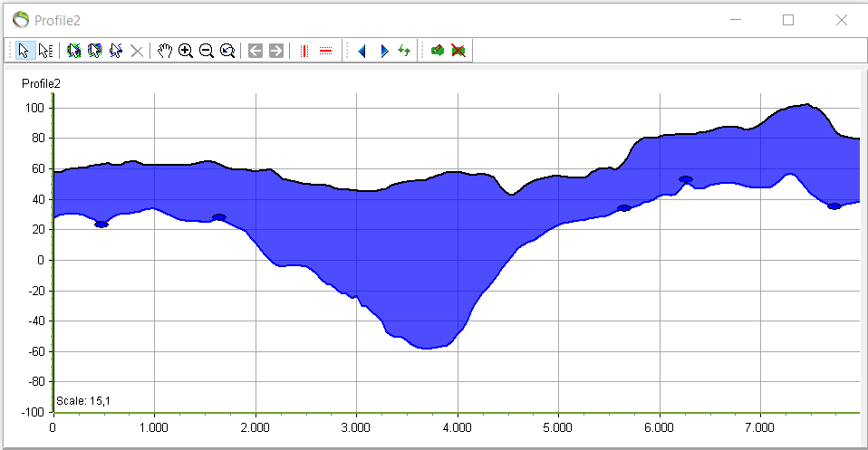The height and width of the screenshot is (450, 868).
Task: Click the 'Scale: 15,1' label
Action: pos(83,401)
